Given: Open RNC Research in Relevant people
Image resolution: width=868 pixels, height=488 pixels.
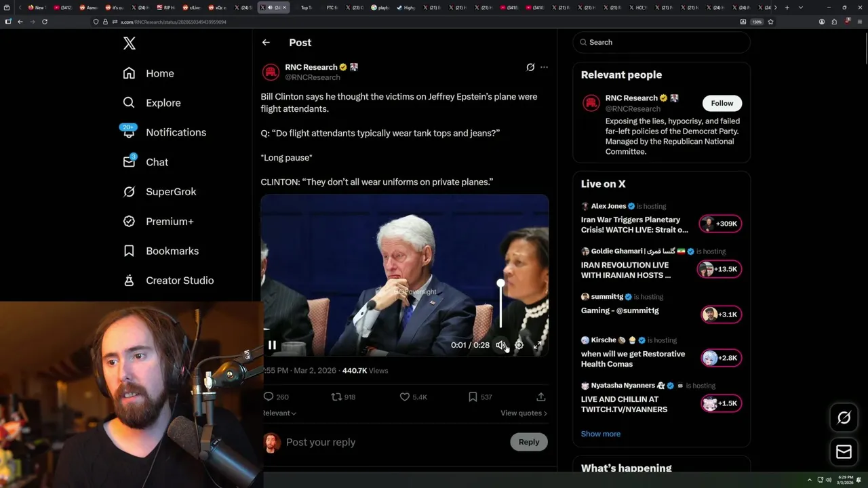Looking at the screenshot, I should click(x=631, y=98).
